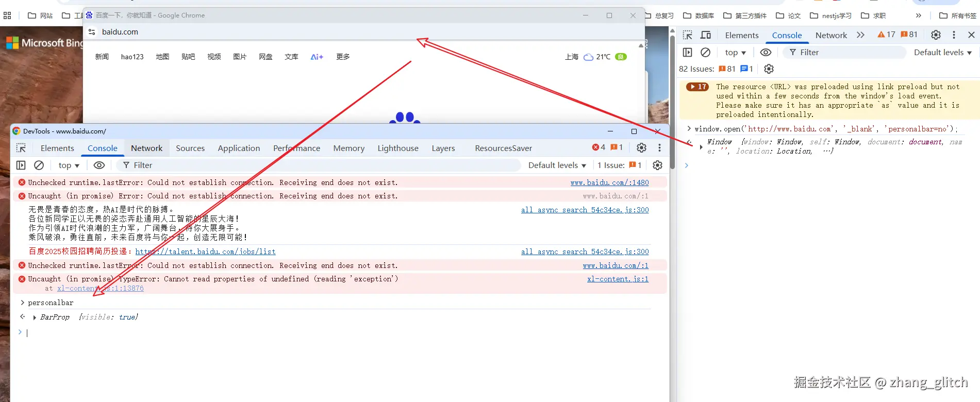Expand the Window object result
This screenshot has width=980, height=402.
click(x=701, y=147)
